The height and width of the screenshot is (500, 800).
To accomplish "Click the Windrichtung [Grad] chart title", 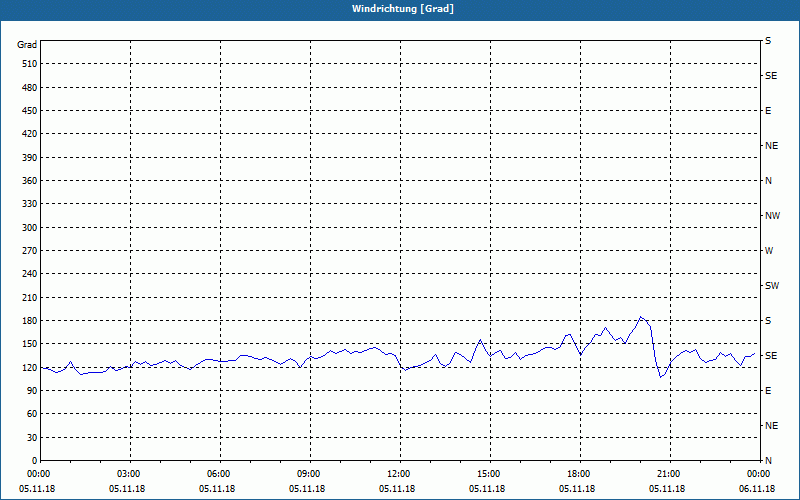I will pos(403,9).
